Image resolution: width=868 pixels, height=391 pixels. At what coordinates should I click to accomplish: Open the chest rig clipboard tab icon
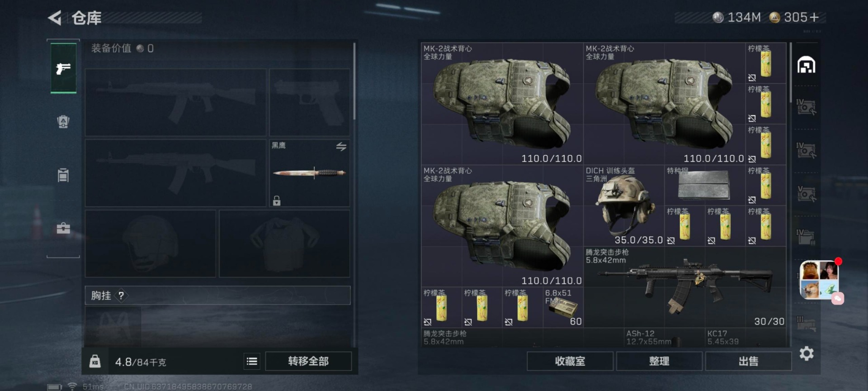(x=63, y=175)
